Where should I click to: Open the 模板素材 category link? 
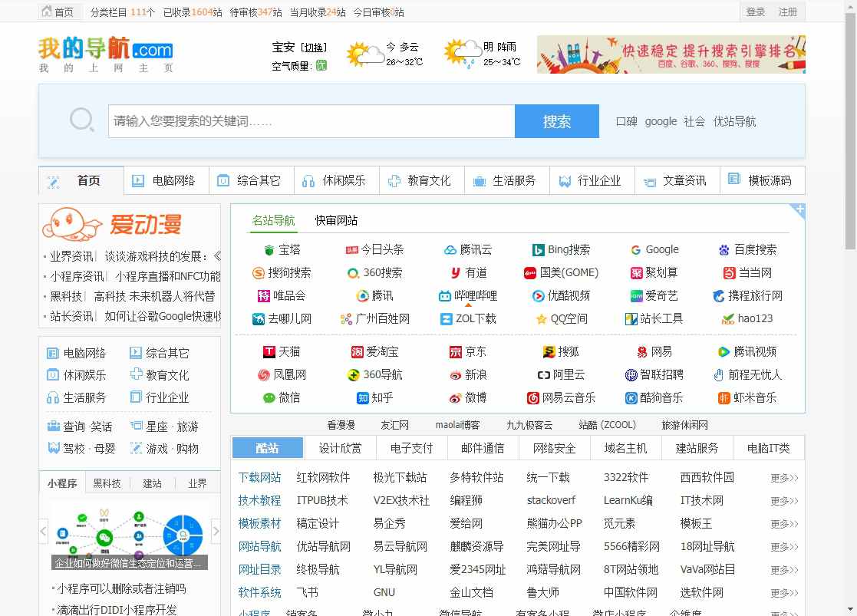[259, 524]
